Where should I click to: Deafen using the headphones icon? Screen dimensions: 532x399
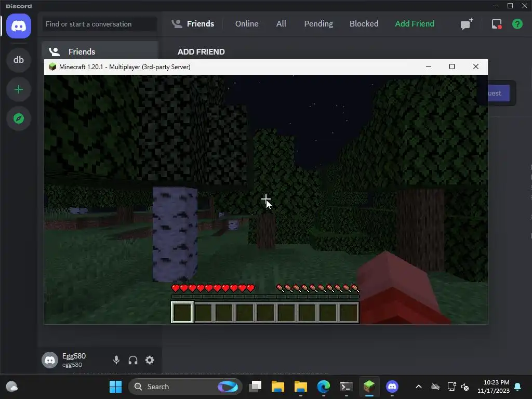pyautogui.click(x=133, y=360)
